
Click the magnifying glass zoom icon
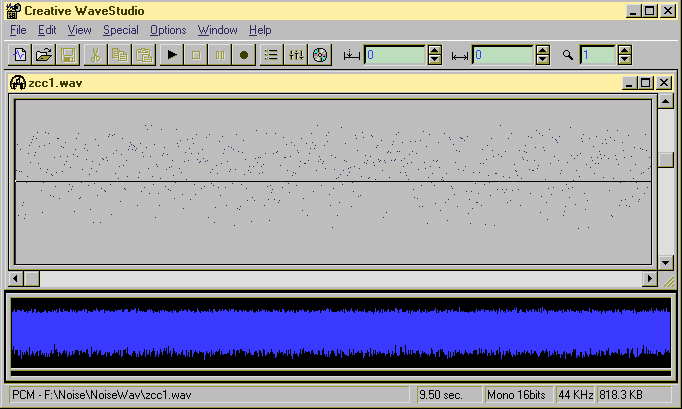[568, 55]
